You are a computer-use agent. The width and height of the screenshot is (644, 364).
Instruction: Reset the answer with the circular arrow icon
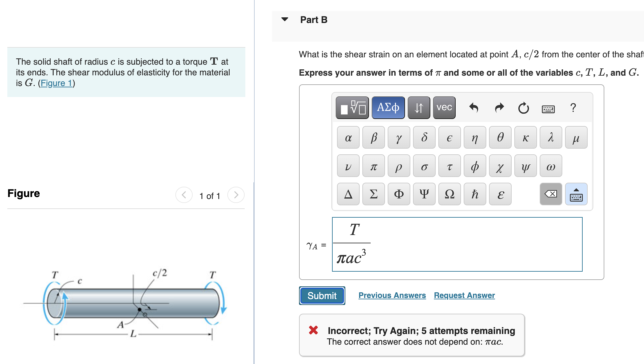click(523, 108)
